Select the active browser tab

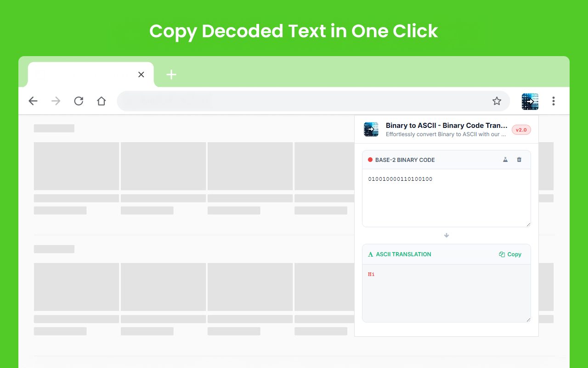pos(91,75)
